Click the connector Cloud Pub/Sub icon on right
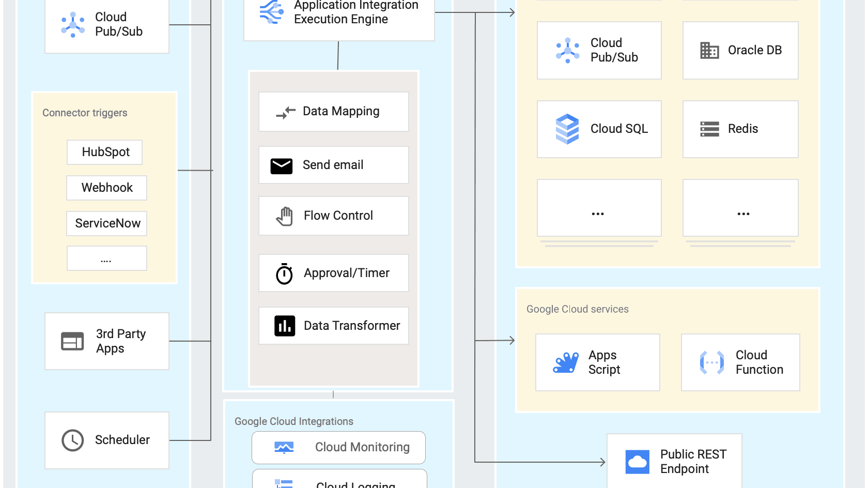 [568, 50]
